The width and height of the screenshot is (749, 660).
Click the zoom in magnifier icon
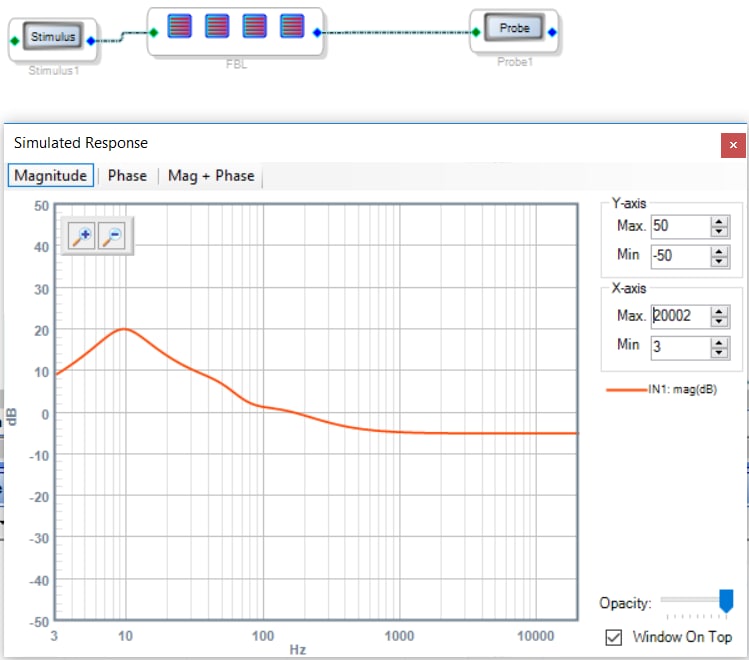pos(81,235)
